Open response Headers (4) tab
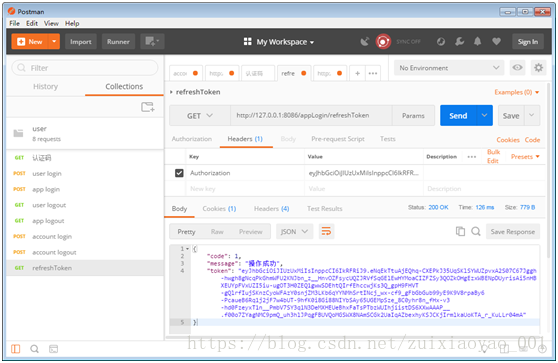 [271, 209]
